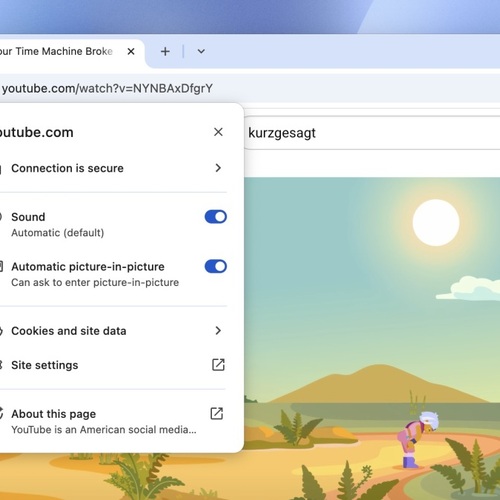Open About this page external icon

[217, 414]
